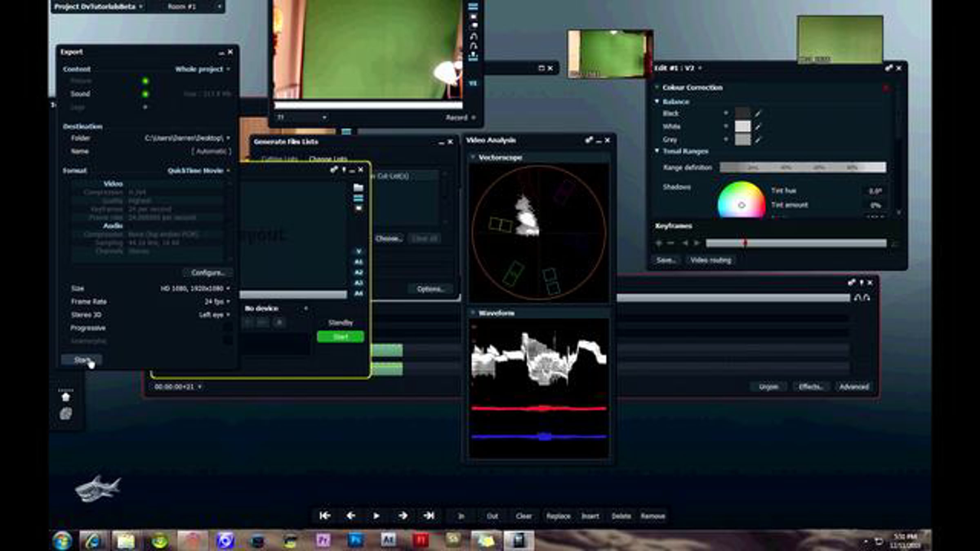Click the link icon on the Video Analysis panel
This screenshot has height=551, width=980.
[x=588, y=140]
